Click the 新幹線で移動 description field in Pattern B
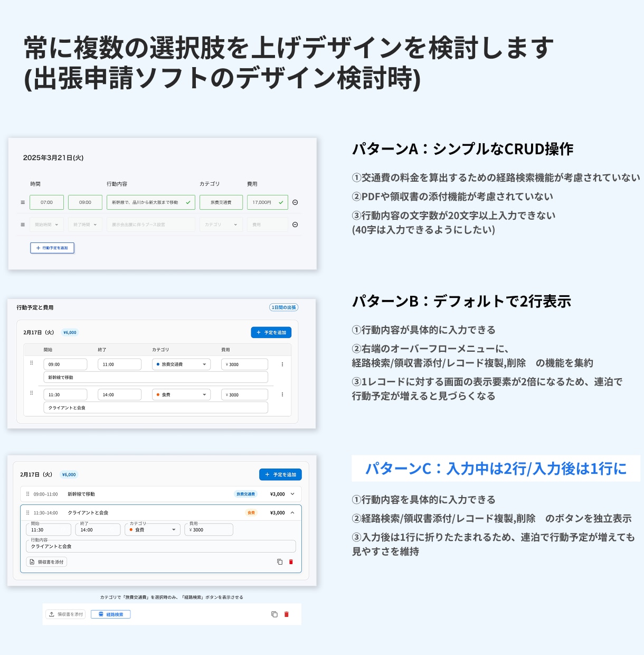644x655 pixels. (x=156, y=377)
